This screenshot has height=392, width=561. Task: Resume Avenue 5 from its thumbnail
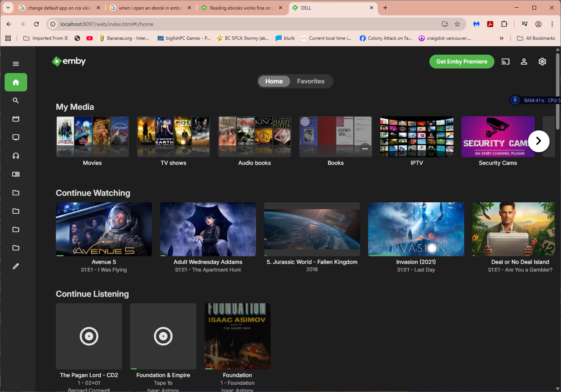point(104,229)
